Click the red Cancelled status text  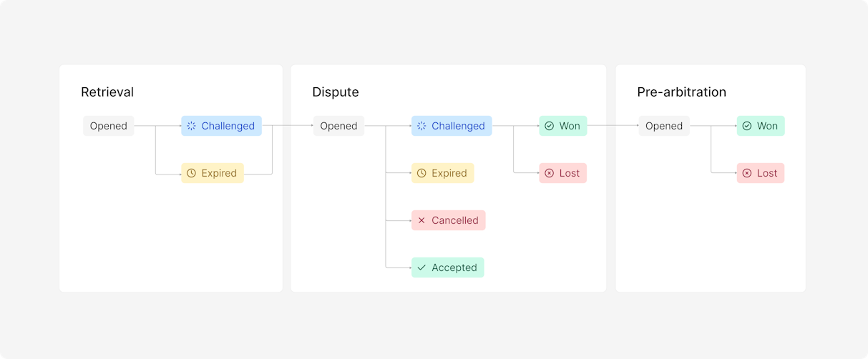coord(455,220)
